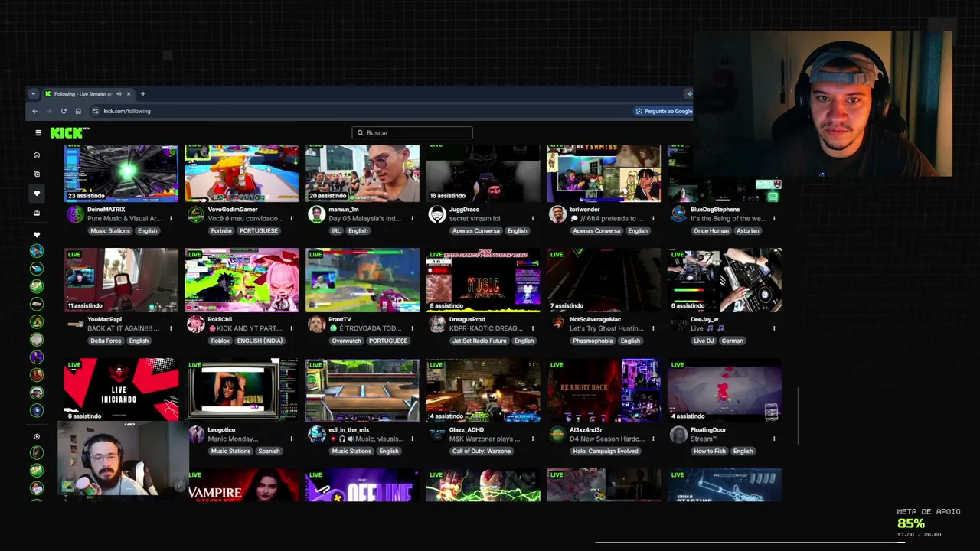Click Pergunte ao Google button

[664, 111]
